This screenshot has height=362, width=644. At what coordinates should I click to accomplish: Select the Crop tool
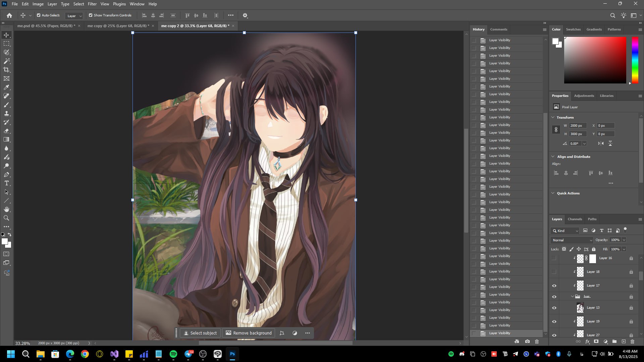(6, 70)
